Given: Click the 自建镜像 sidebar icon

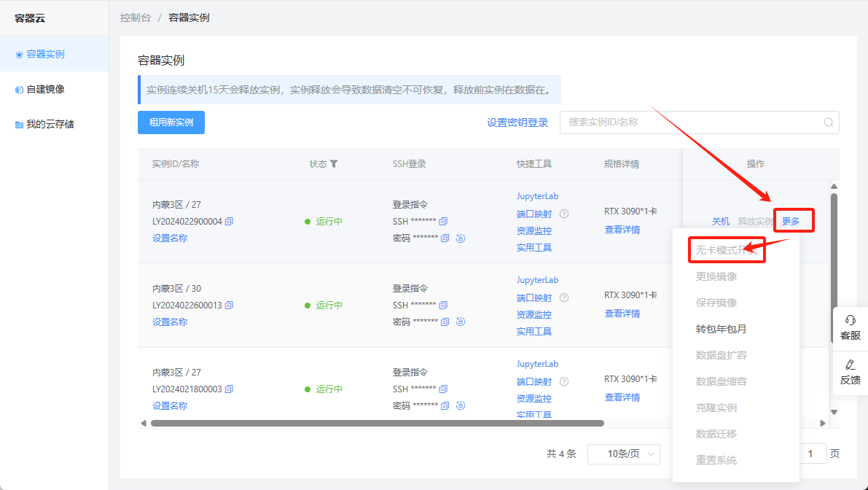Looking at the screenshot, I should point(19,90).
